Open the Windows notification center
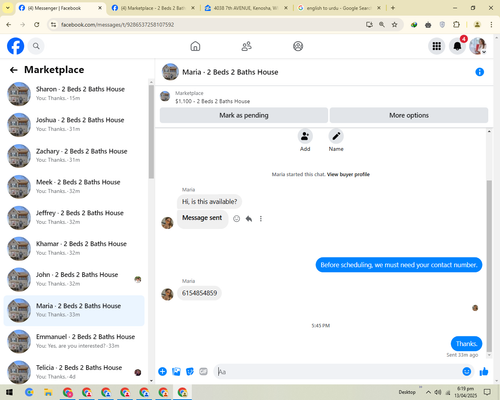Viewport: 500px width, 400px height. [x=487, y=392]
